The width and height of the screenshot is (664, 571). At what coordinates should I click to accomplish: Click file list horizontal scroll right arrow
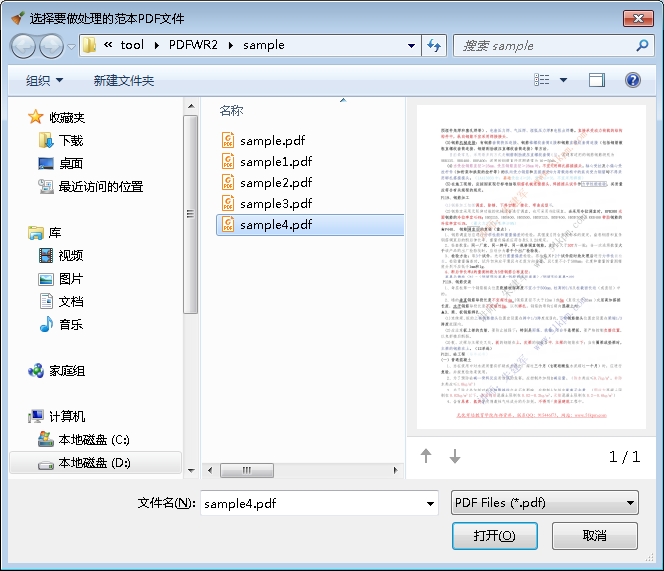[396, 470]
